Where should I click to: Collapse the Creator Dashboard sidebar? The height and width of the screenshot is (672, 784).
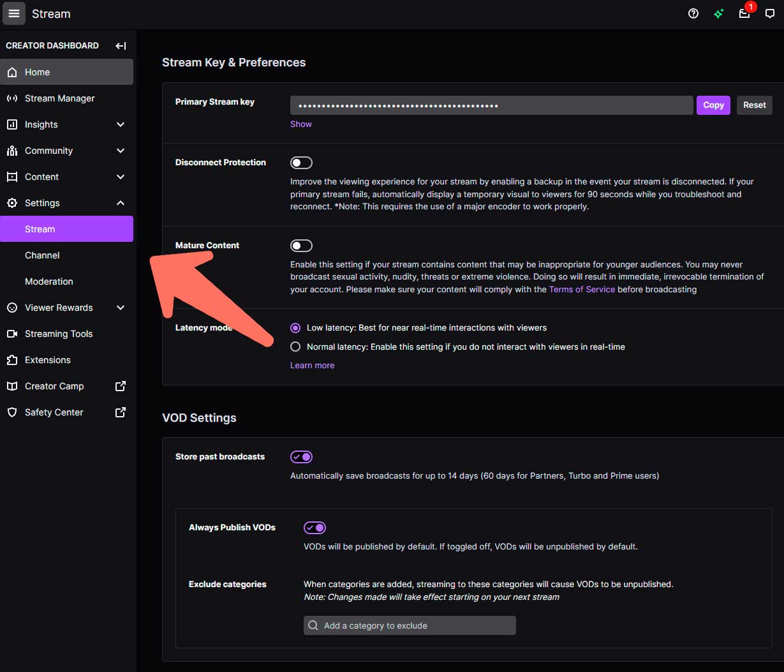[121, 46]
